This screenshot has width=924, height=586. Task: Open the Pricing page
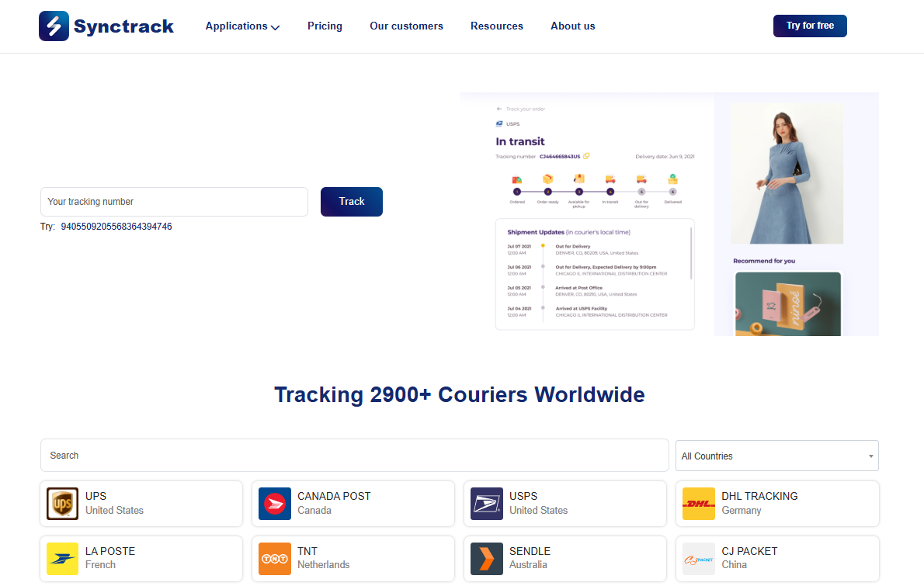pyautogui.click(x=325, y=26)
